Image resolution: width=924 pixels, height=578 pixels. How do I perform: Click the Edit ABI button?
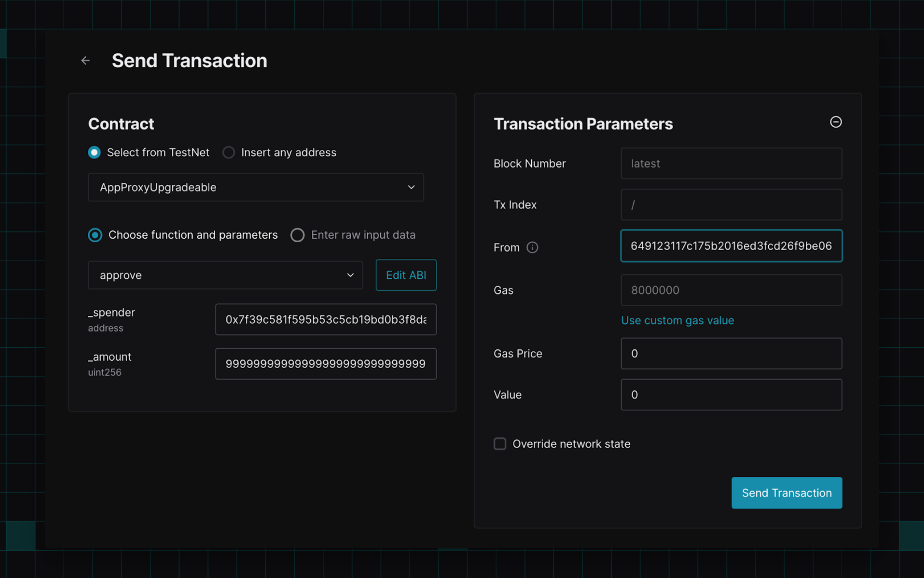point(406,275)
